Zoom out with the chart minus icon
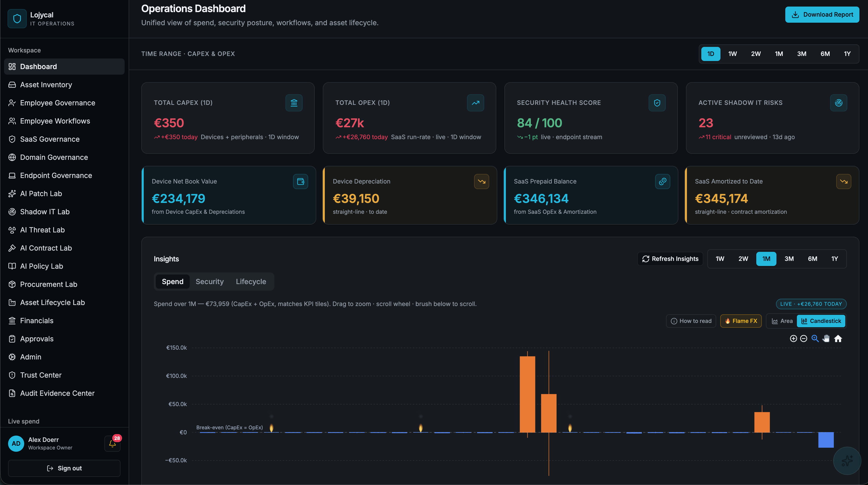Screen dimensions: 868x485 pyautogui.click(x=804, y=339)
